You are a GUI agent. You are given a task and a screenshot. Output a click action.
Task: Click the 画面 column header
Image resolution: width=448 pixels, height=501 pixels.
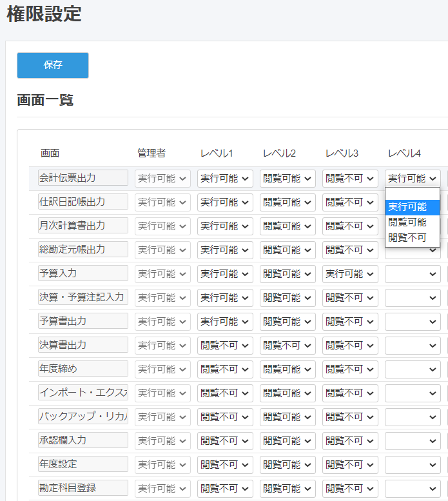click(50, 153)
